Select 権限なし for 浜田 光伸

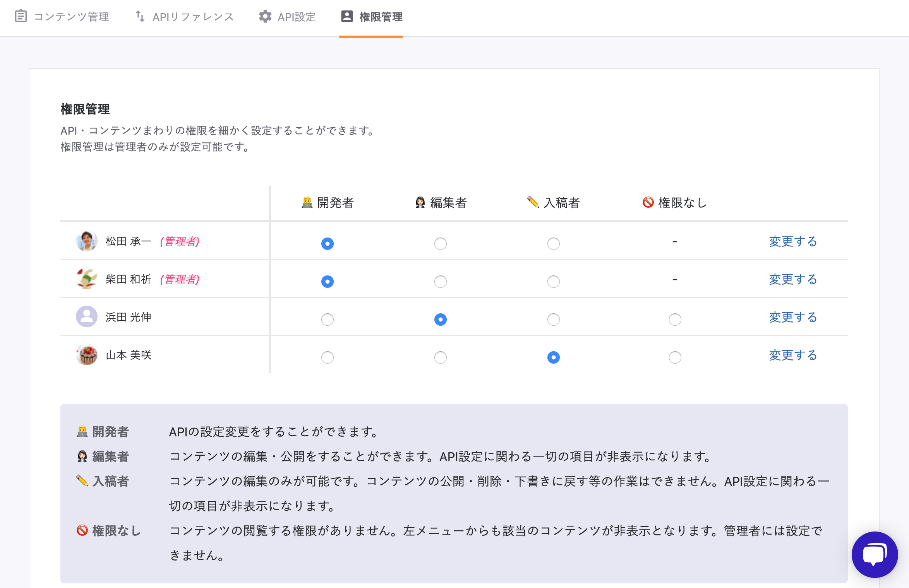675,320
